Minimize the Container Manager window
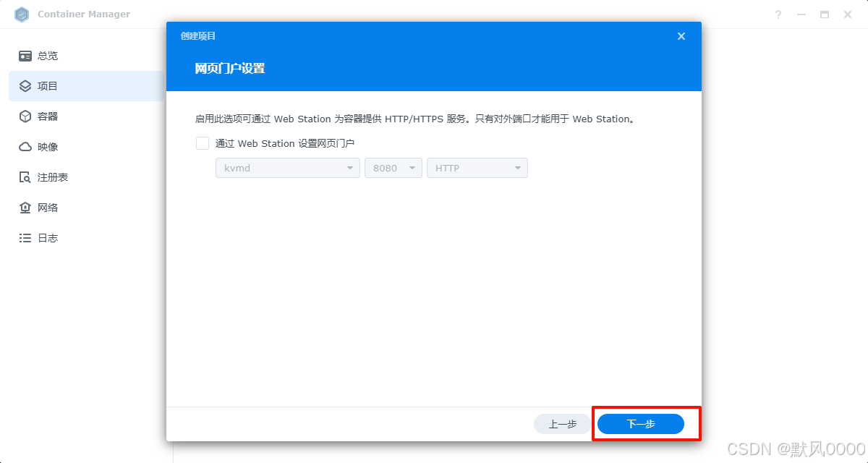 (801, 14)
